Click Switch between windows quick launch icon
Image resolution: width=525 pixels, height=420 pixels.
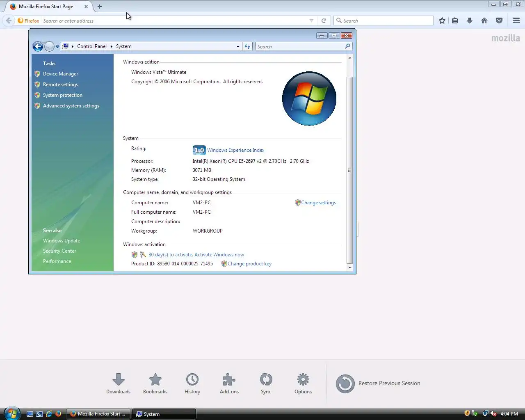[x=39, y=414]
